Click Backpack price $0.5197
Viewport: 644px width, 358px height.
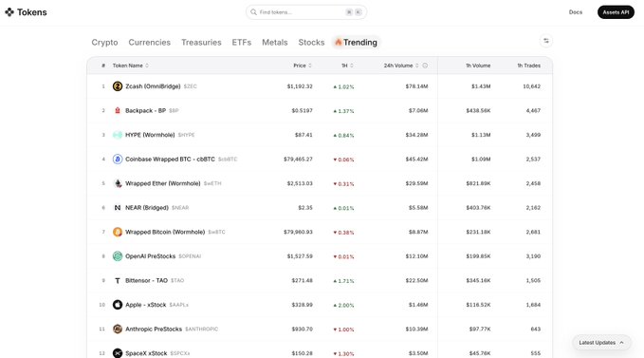[302, 110]
